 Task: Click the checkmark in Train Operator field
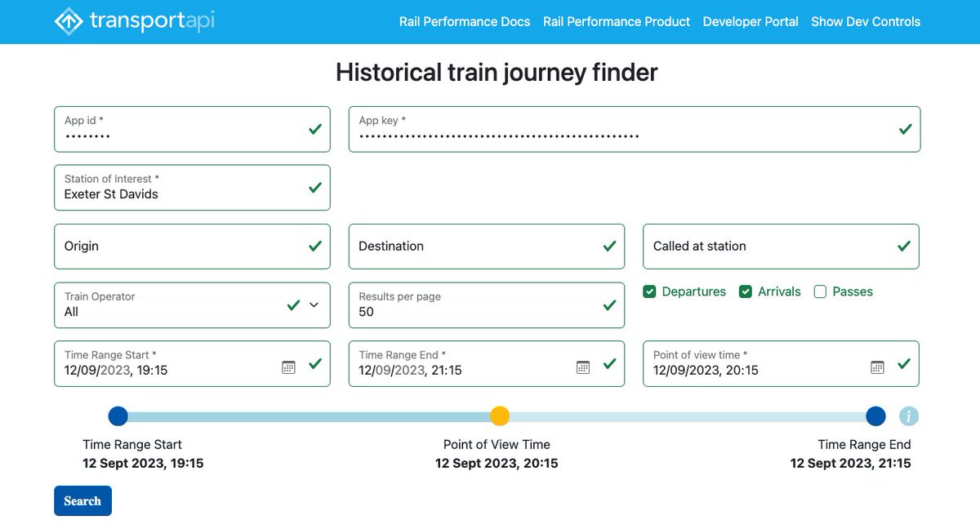point(294,305)
